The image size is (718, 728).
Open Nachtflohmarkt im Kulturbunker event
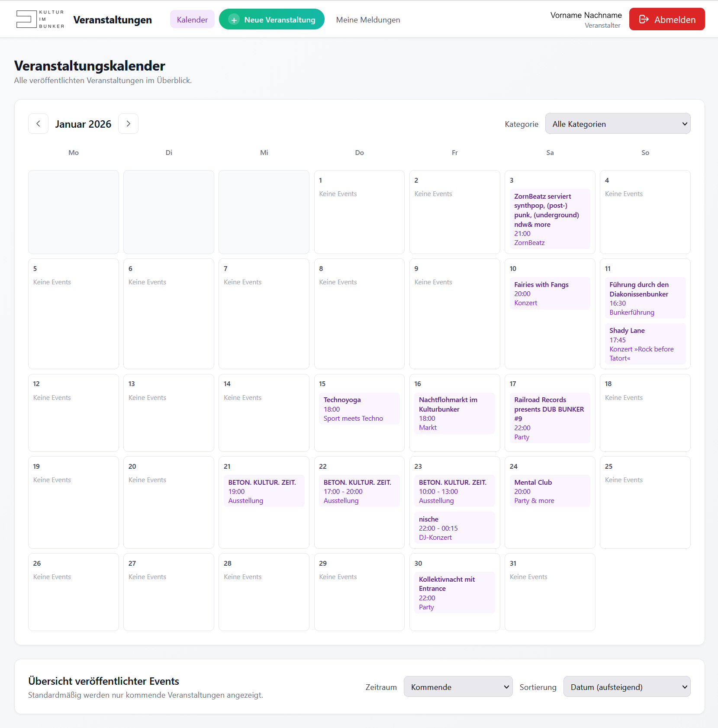(x=454, y=413)
